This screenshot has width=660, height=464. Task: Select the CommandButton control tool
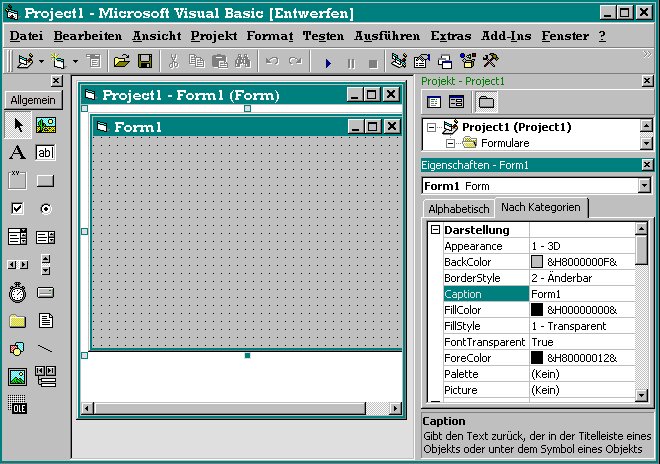click(45, 181)
